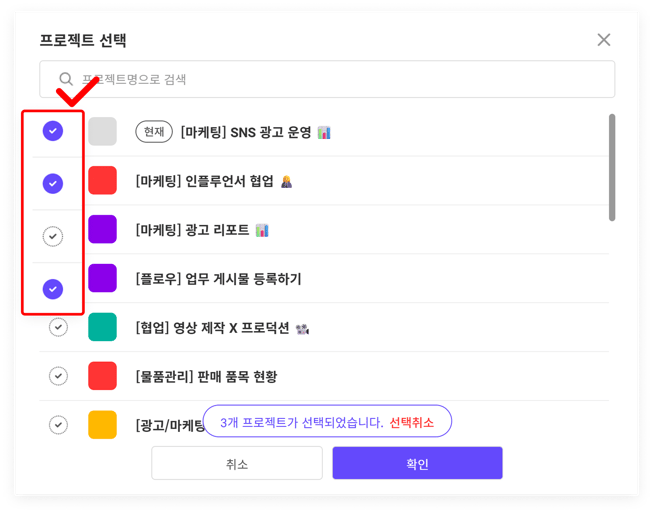Click yellow color icon of 광고/마케팅 project

102,425
